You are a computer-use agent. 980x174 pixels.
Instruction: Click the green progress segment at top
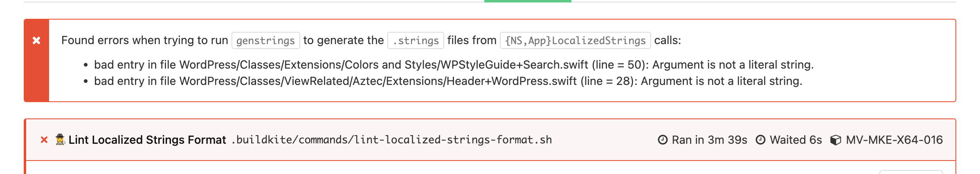(x=528, y=1)
